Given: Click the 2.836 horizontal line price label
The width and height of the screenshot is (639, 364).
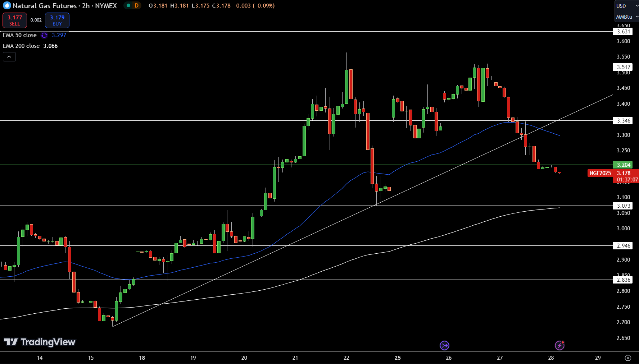Looking at the screenshot, I should (624, 280).
